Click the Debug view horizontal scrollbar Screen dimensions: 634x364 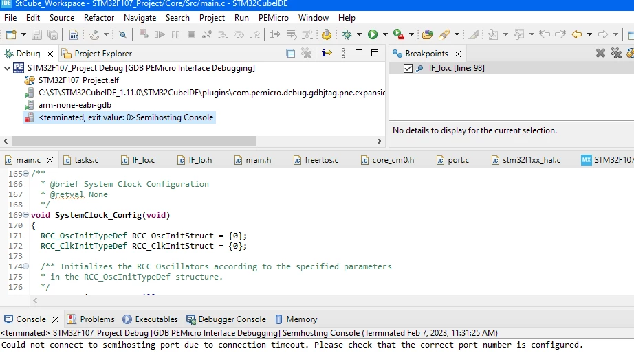point(134,141)
